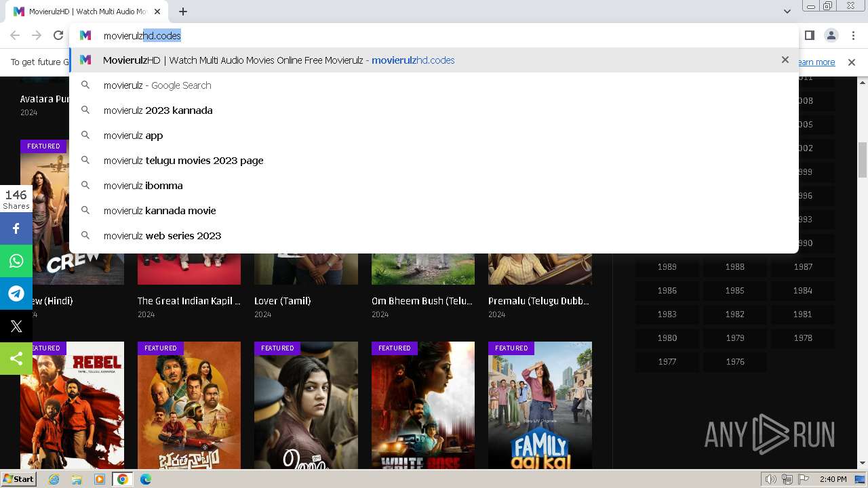
Task: Filter movies by year 1985
Action: tap(735, 291)
